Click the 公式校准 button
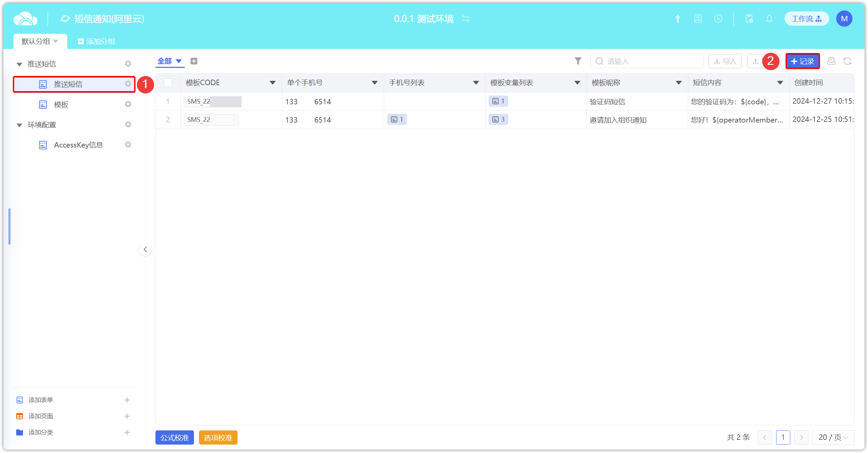 tap(174, 437)
